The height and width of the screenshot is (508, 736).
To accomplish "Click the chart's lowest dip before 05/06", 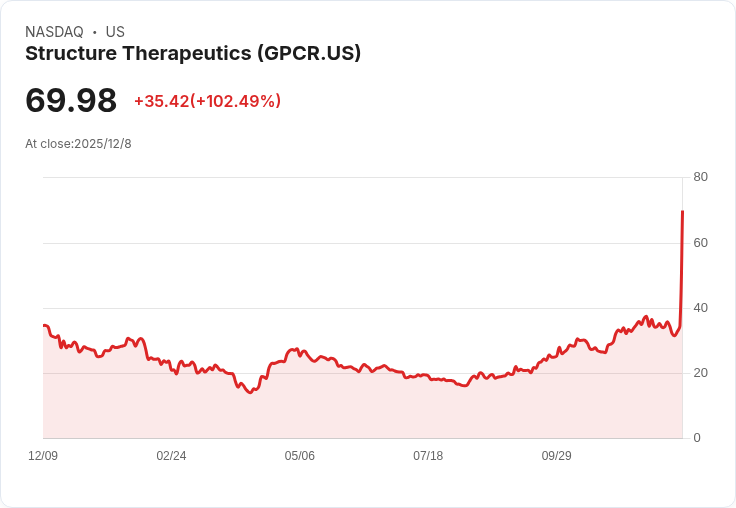I will (250, 392).
